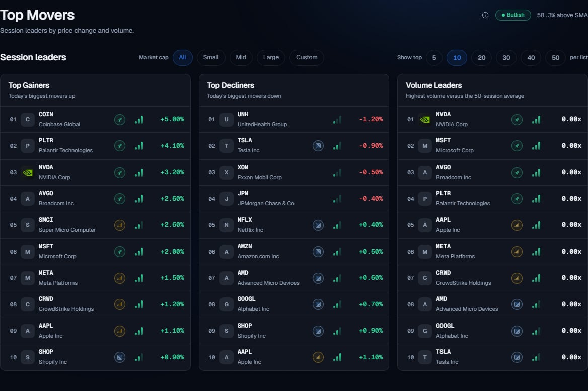The width and height of the screenshot is (588, 391).
Task: Click -1.20% change for UNH
Action: pos(371,119)
